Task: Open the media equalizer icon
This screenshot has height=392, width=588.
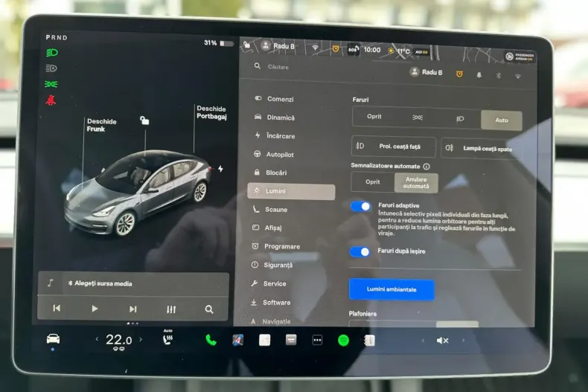Action: coord(171,309)
